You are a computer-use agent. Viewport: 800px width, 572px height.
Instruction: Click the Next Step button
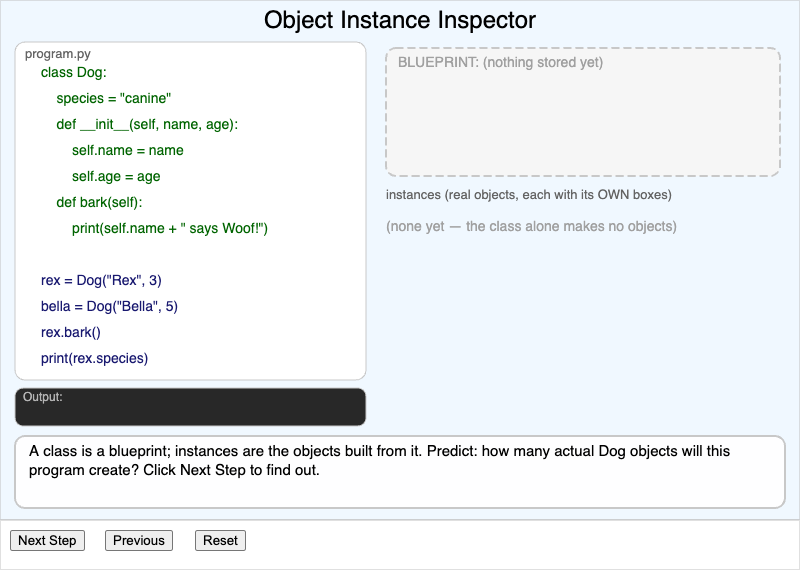pyautogui.click(x=47, y=540)
